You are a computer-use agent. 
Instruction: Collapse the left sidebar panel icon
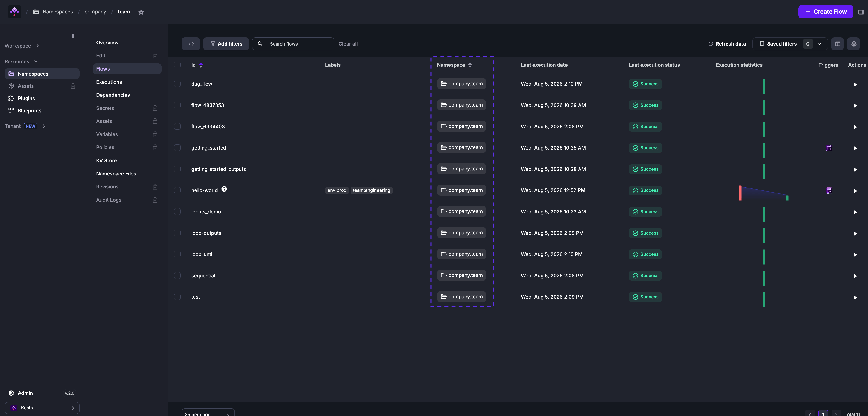pyautogui.click(x=74, y=36)
